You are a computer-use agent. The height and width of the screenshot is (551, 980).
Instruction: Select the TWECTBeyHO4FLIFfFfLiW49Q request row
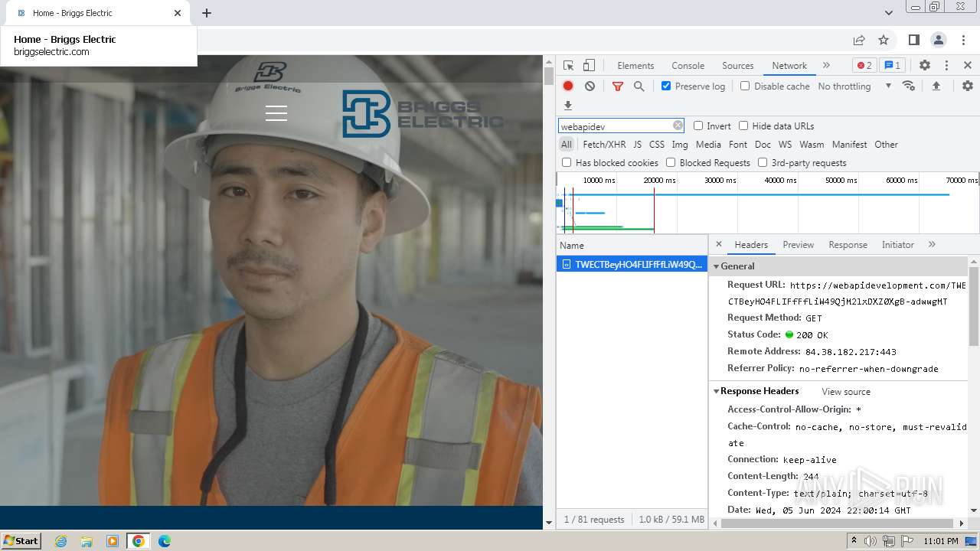click(632, 264)
